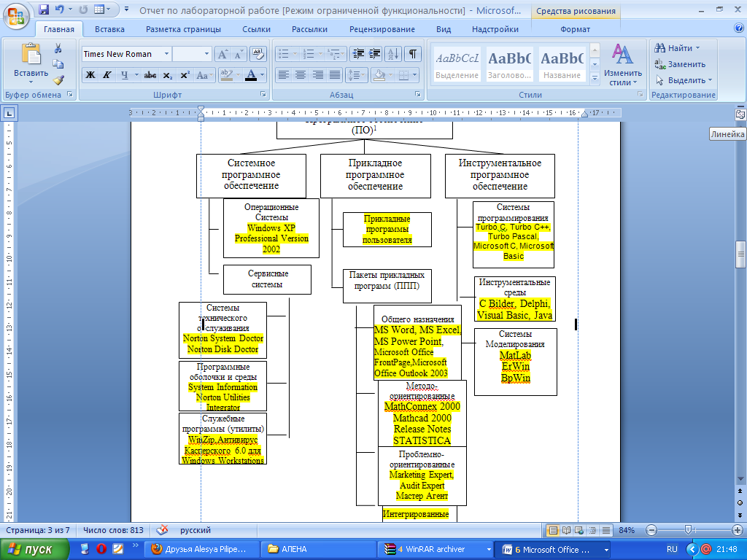Toggle Italic formatting
This screenshot has height=560, width=747.
(x=107, y=75)
